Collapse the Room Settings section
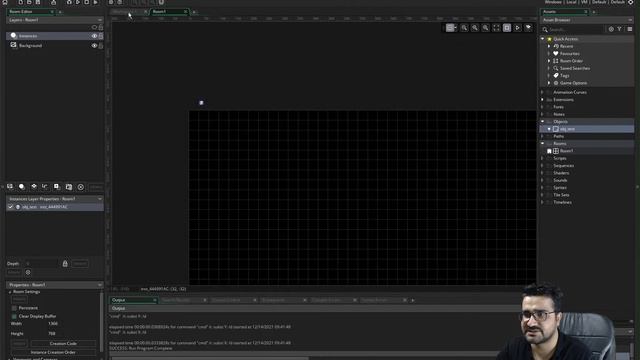640x360 pixels. tap(10, 292)
